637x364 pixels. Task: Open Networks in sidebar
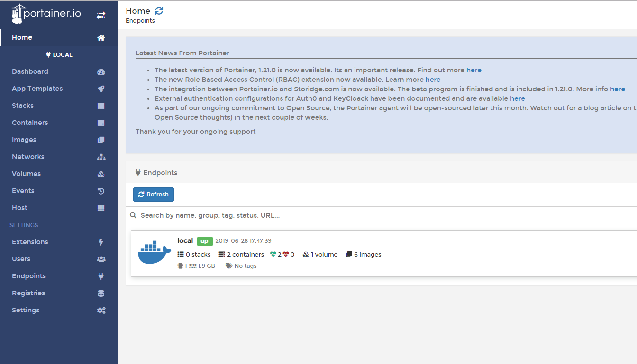tap(59, 157)
